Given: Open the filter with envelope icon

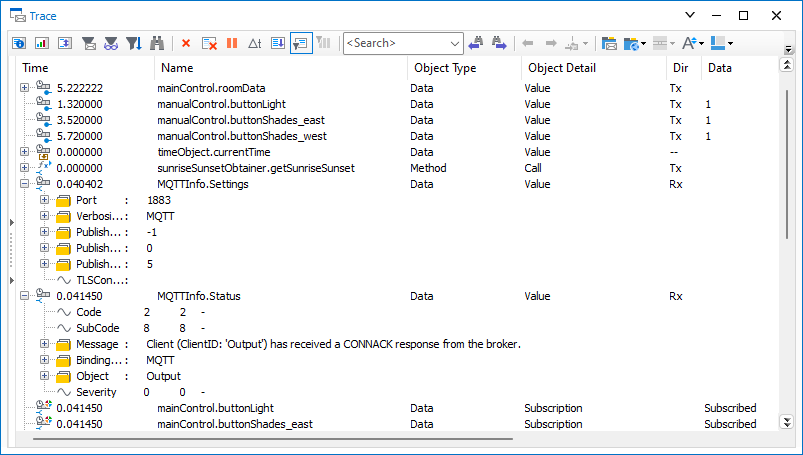Looking at the screenshot, I should (89, 44).
